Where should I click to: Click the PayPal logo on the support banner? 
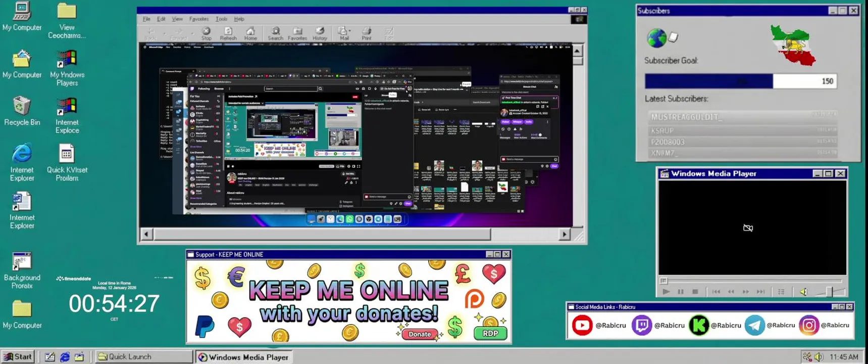(x=205, y=326)
